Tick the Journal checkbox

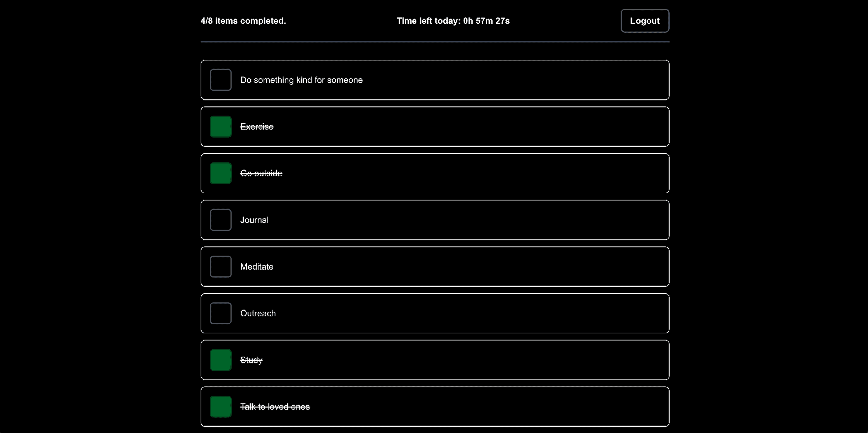(x=220, y=220)
